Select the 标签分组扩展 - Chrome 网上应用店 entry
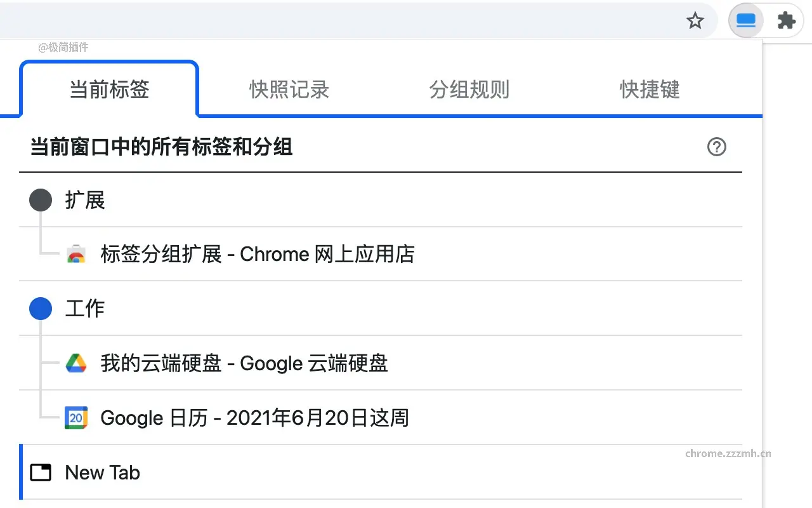Image resolution: width=812 pixels, height=508 pixels. click(256, 253)
